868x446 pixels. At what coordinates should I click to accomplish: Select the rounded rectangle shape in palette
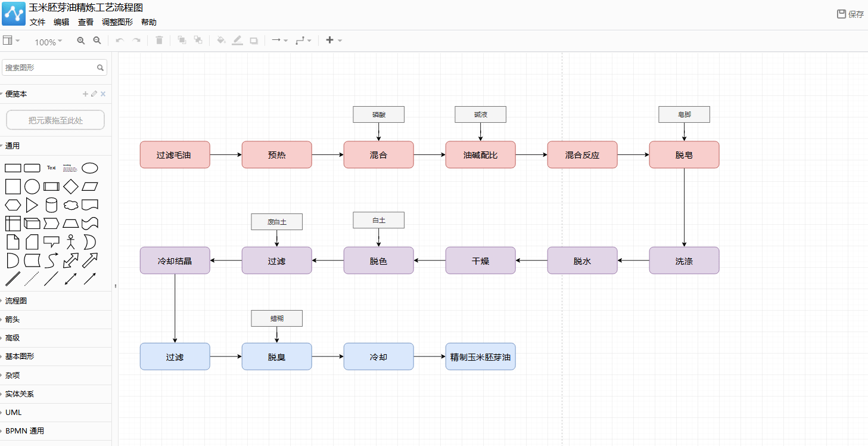32,168
